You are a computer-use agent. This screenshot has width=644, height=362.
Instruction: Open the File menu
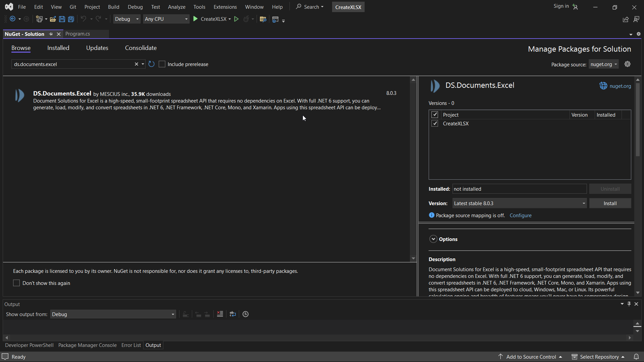click(x=22, y=7)
